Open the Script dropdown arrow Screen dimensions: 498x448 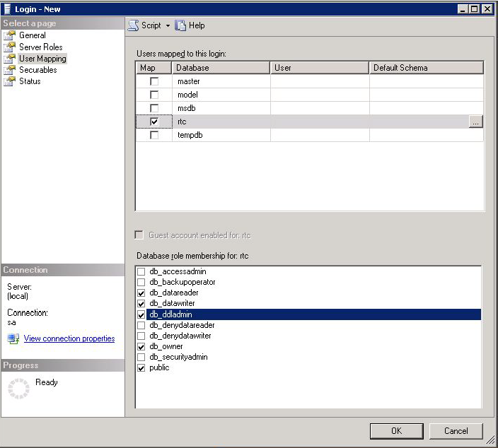click(x=168, y=25)
